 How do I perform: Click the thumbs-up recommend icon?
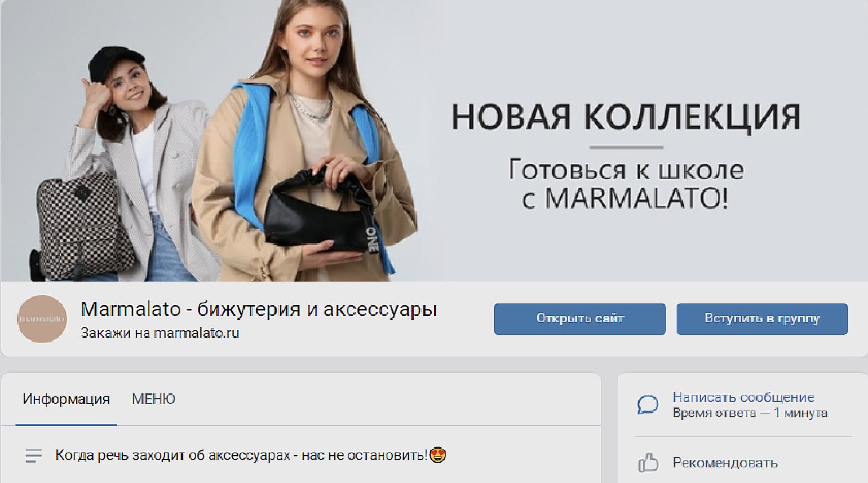click(x=648, y=463)
